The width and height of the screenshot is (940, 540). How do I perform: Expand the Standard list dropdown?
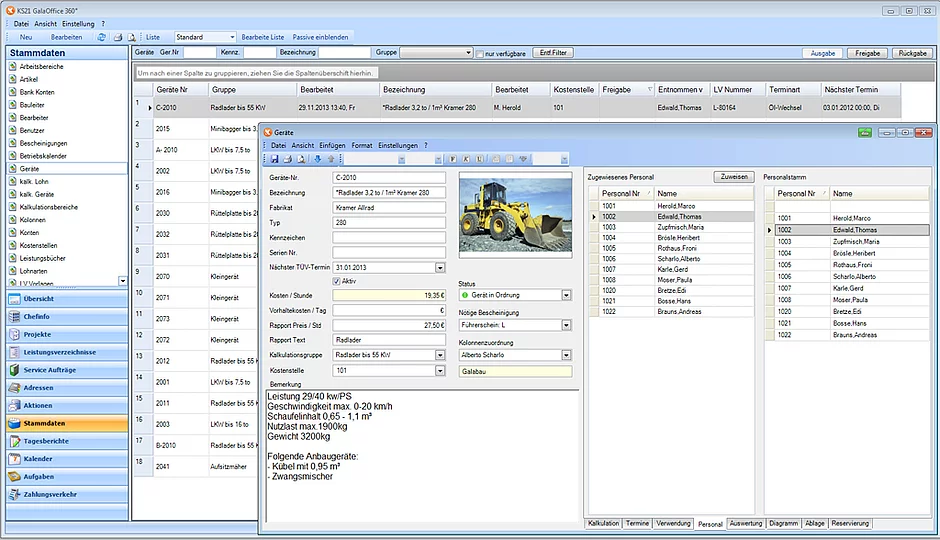(x=232, y=37)
